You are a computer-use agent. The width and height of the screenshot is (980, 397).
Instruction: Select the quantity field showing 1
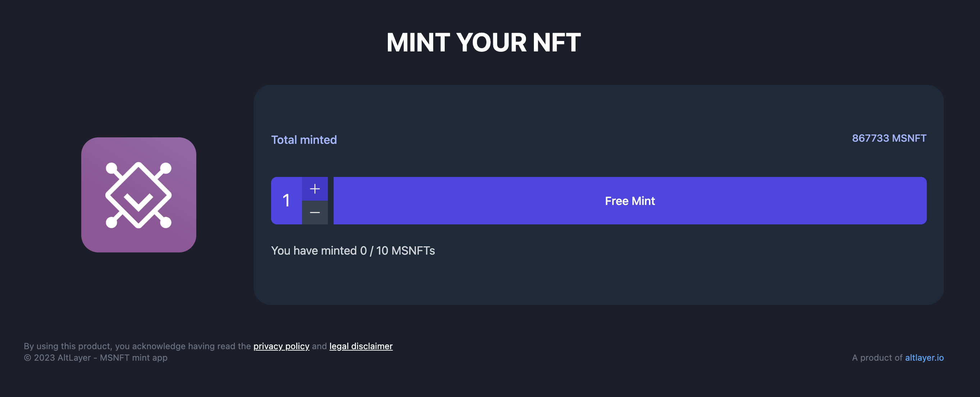click(287, 201)
